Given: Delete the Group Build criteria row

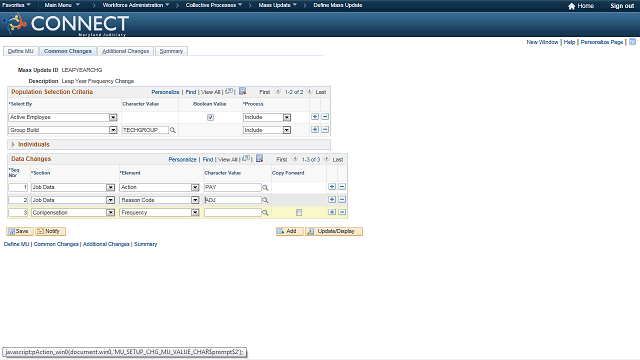Looking at the screenshot, I should click(325, 129).
